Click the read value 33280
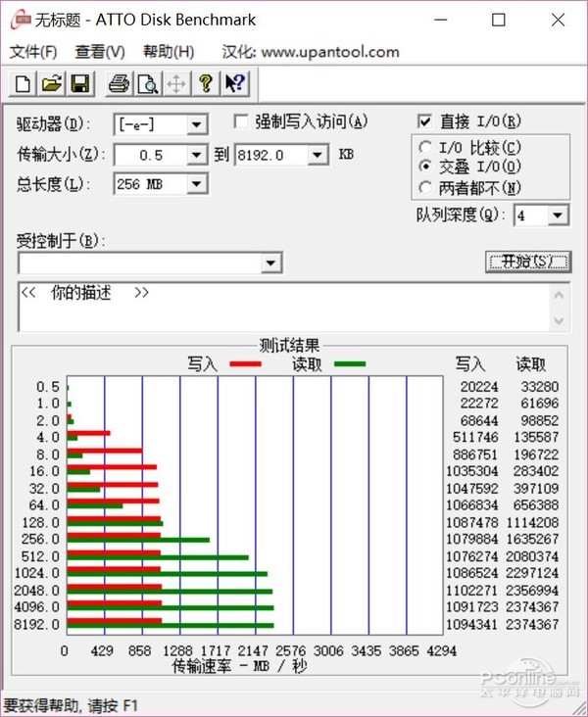588x717 pixels. pyautogui.click(x=540, y=386)
